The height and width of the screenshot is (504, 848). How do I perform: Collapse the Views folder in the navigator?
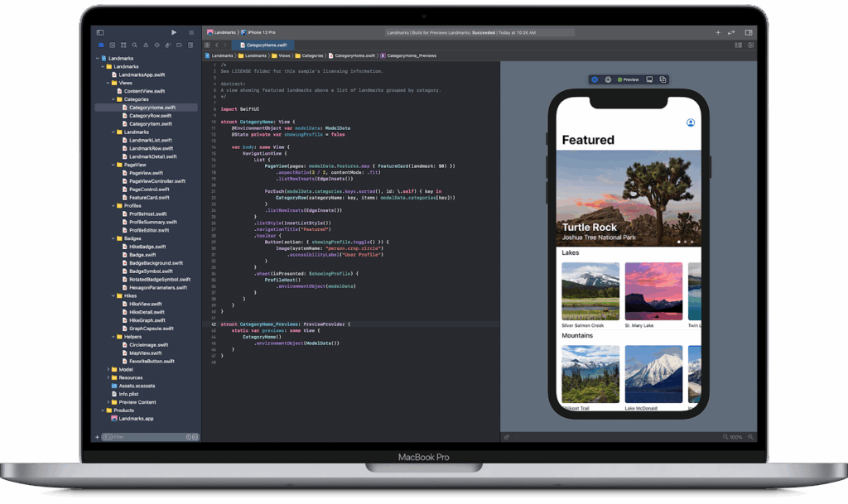[107, 83]
